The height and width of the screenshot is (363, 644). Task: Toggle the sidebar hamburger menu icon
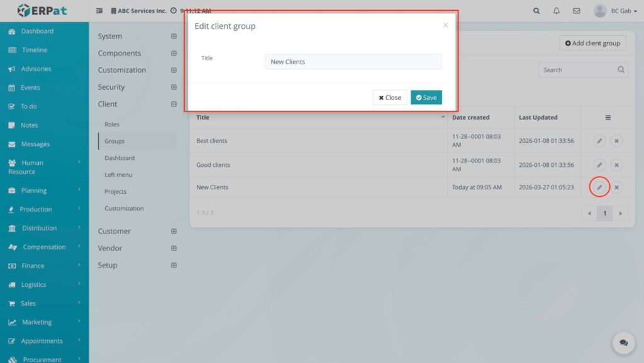(x=99, y=11)
